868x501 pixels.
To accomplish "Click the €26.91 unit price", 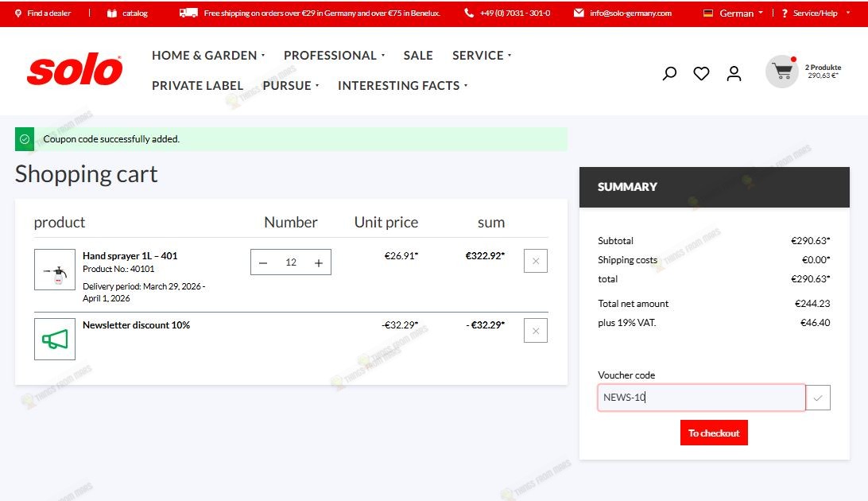I will tap(401, 256).
